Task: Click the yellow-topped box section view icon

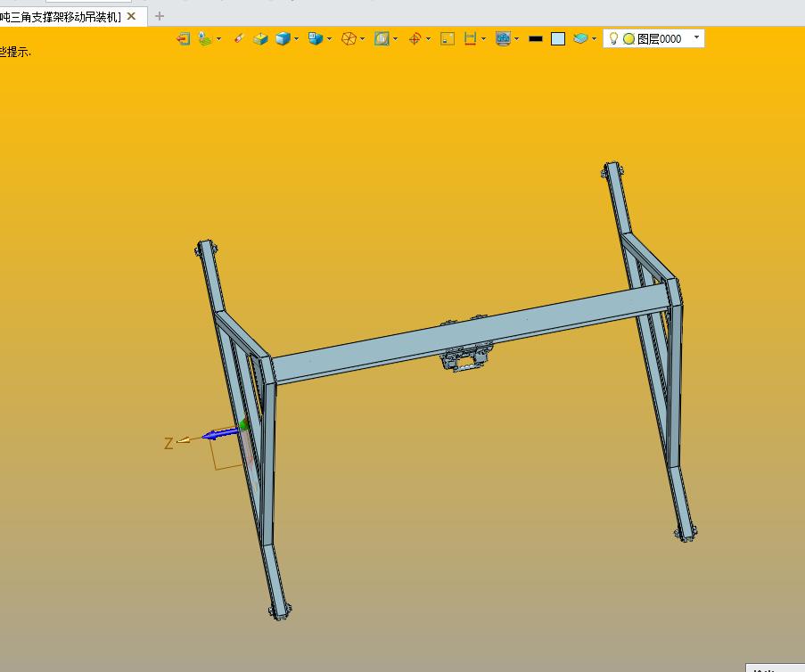Action: (260, 39)
